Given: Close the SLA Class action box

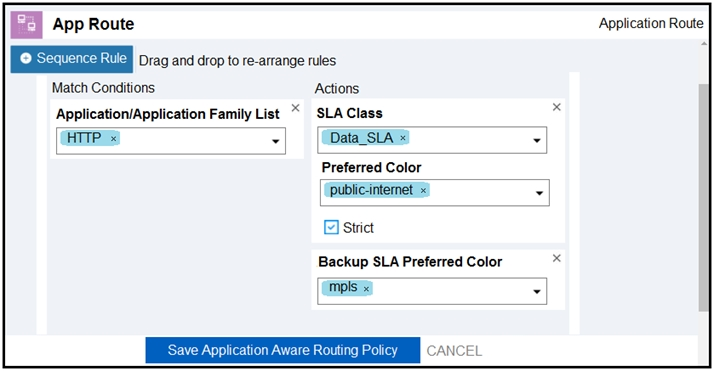Looking at the screenshot, I should (556, 107).
